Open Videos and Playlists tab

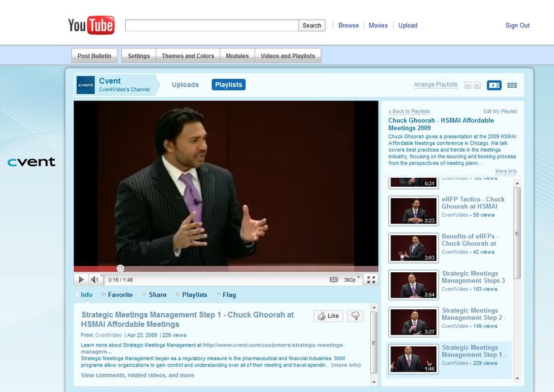(x=288, y=56)
